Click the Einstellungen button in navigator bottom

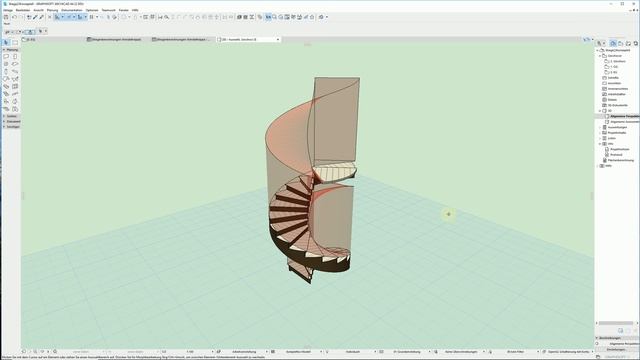click(x=616, y=349)
